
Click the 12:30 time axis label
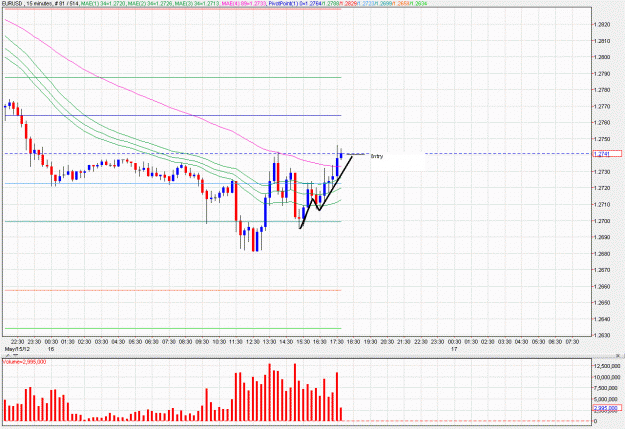[x=253, y=342]
